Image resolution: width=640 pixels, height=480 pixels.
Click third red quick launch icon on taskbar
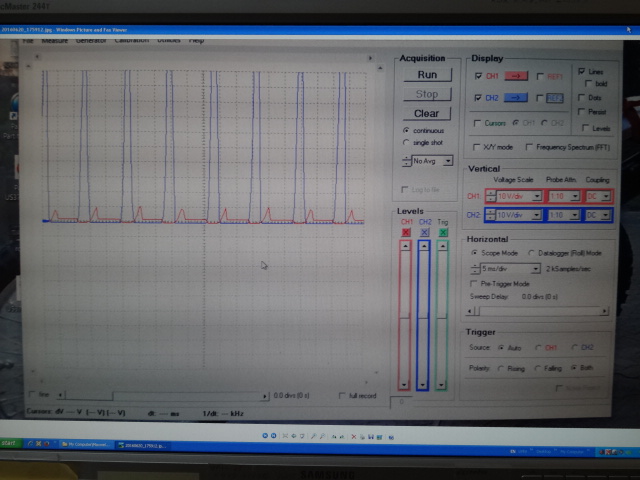(47, 443)
